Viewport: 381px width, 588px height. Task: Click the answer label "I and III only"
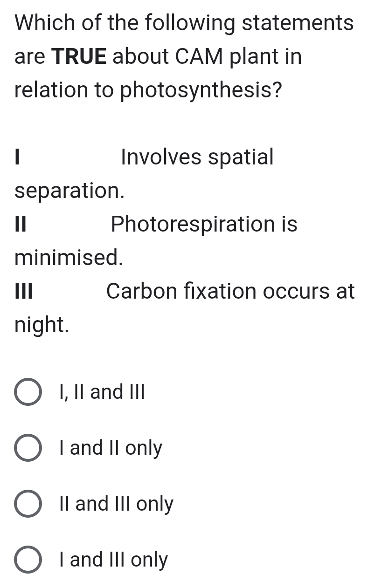(x=113, y=560)
